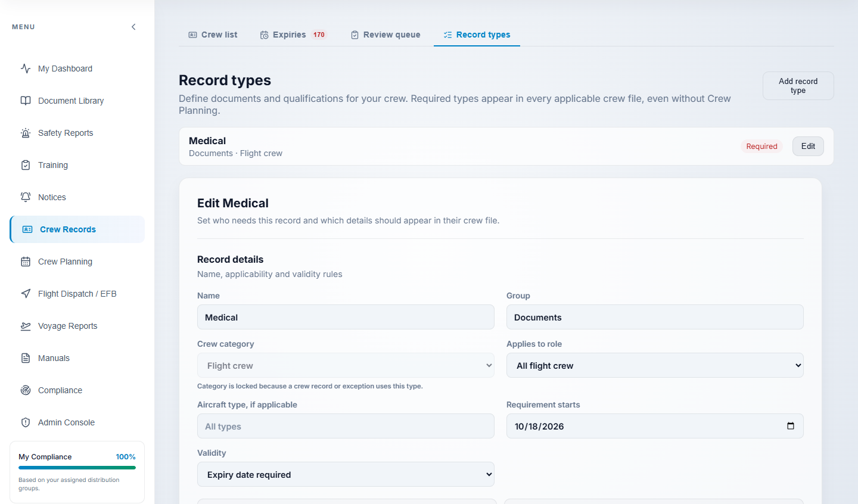Open Admin Console
The width and height of the screenshot is (858, 504).
77,422
